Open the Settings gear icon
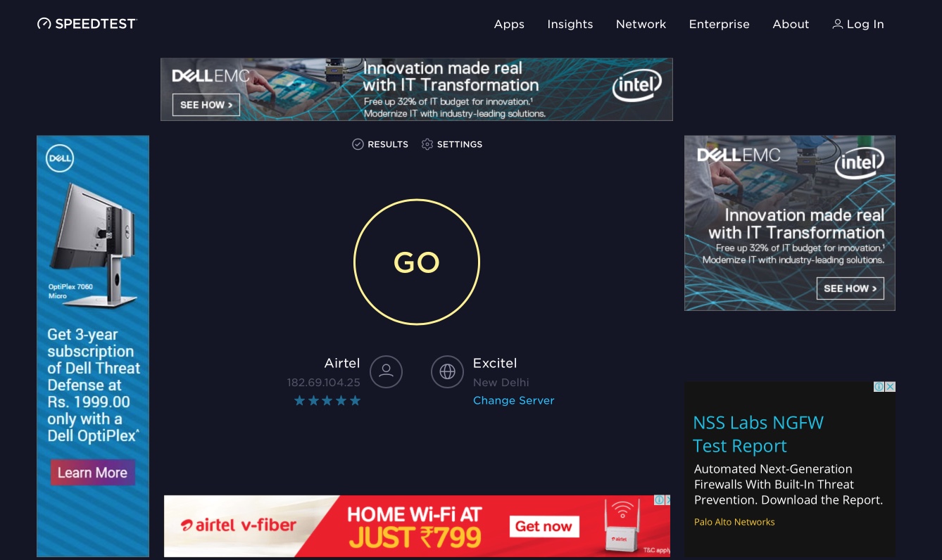The width and height of the screenshot is (942, 560). tap(427, 144)
